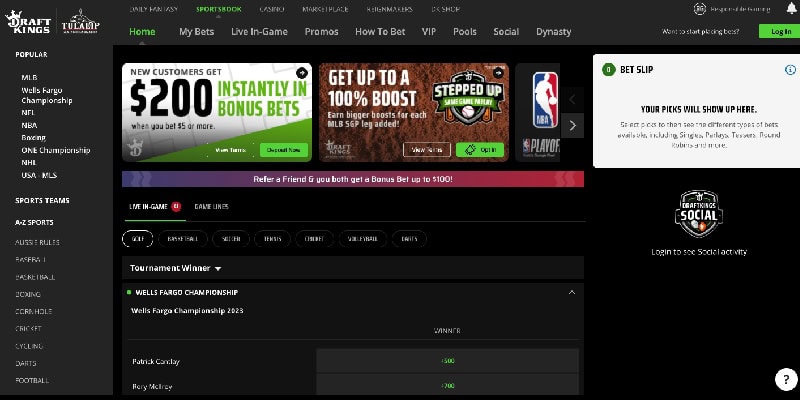This screenshot has height=400, width=800.
Task: Open ONE Championship in Popular list
Action: tap(56, 150)
